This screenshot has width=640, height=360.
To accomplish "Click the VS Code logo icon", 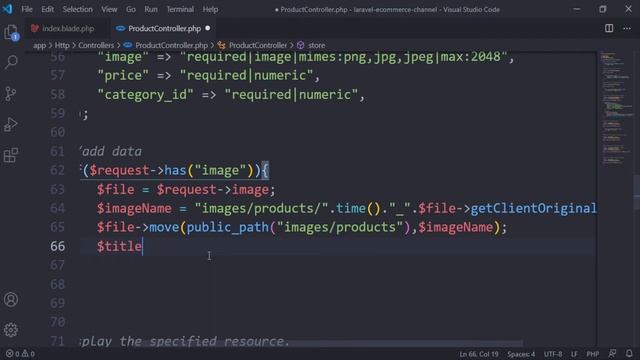I will tap(7, 9).
